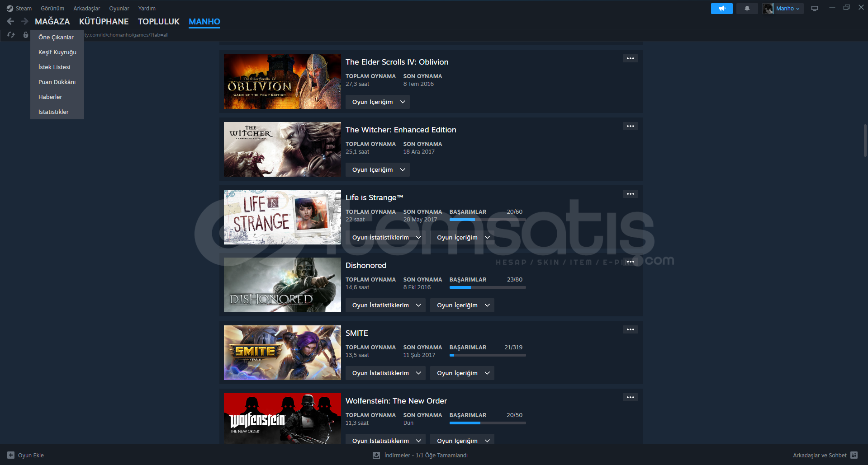
Task: Click the page reload icon
Action: pyautogui.click(x=11, y=35)
